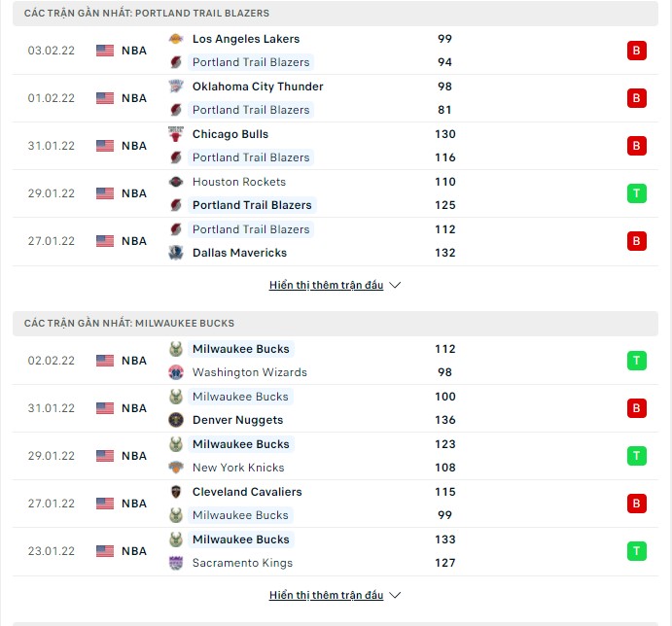Click the Dallas Mavericks team logo
The height and width of the screenshot is (626, 672).
tap(175, 253)
